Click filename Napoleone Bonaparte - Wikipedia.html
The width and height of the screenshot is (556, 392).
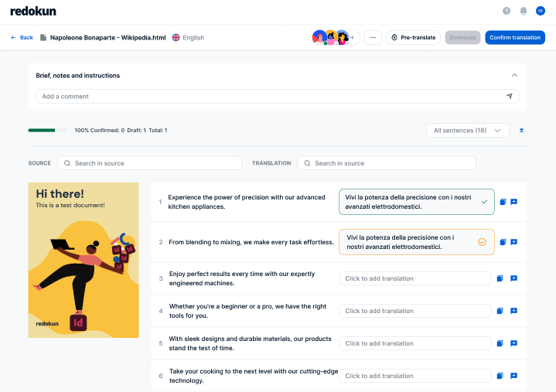(x=107, y=38)
